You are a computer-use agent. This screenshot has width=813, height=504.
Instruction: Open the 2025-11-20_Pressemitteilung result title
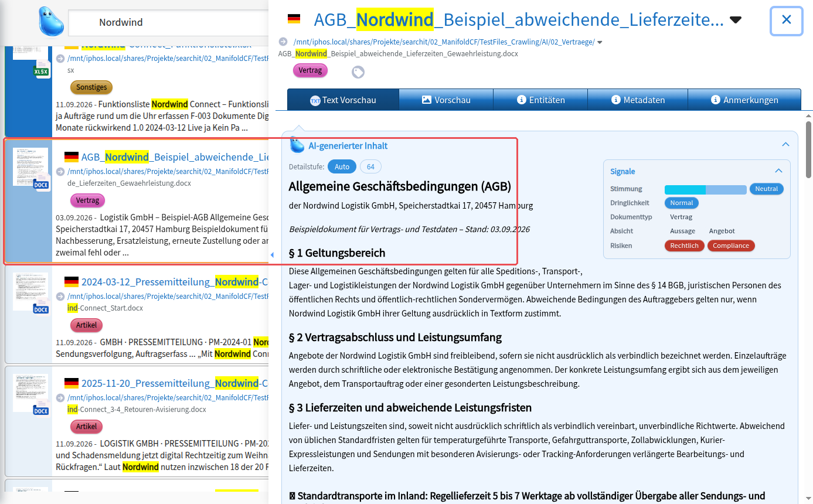[x=175, y=383]
